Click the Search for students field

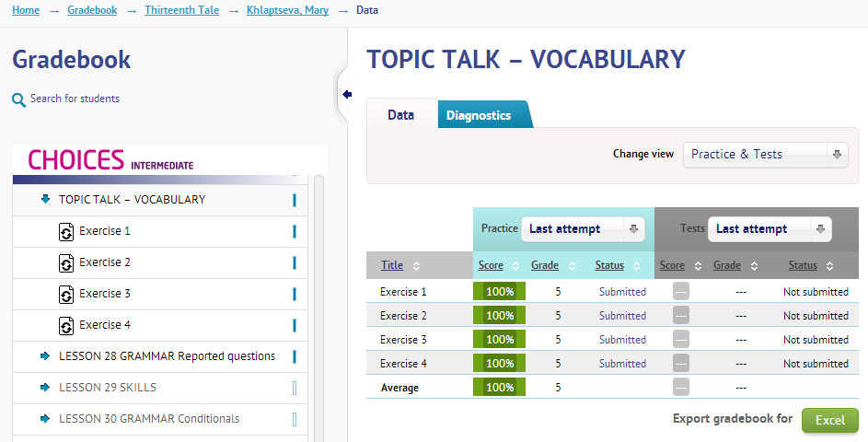coord(75,99)
